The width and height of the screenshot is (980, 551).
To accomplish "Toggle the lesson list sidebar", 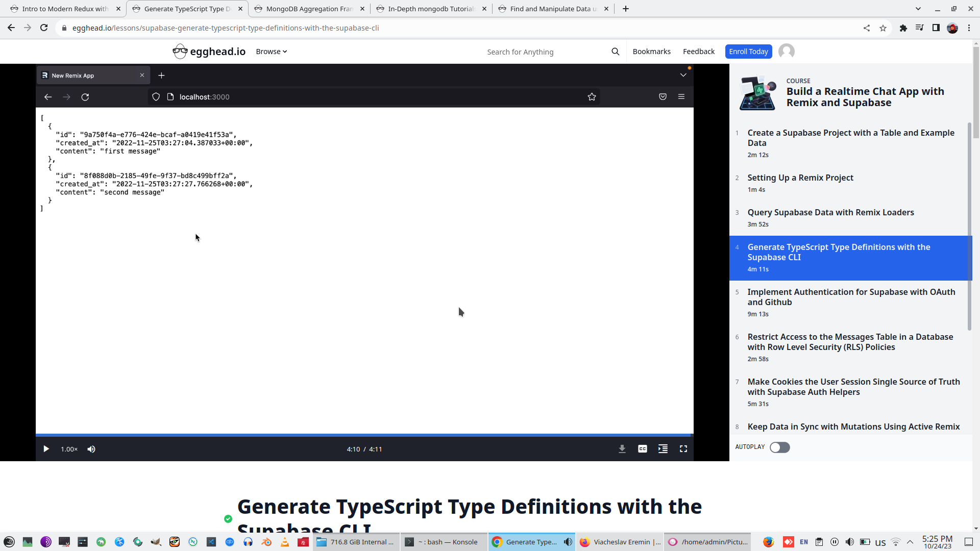I will (663, 449).
